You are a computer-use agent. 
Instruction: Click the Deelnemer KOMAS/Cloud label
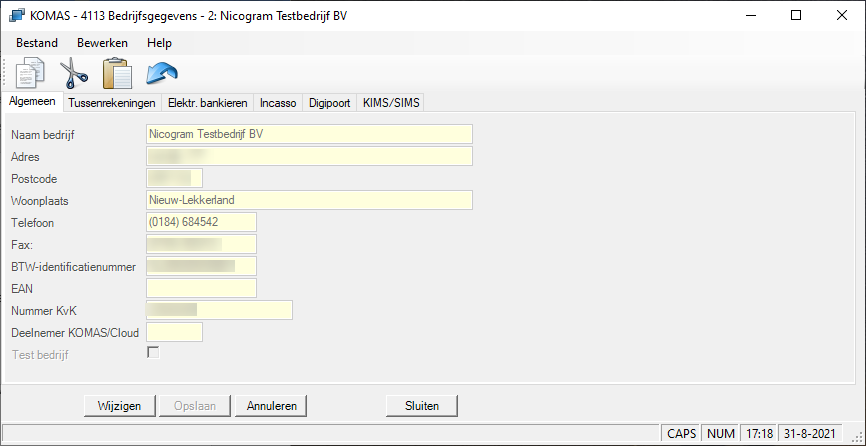(75, 333)
